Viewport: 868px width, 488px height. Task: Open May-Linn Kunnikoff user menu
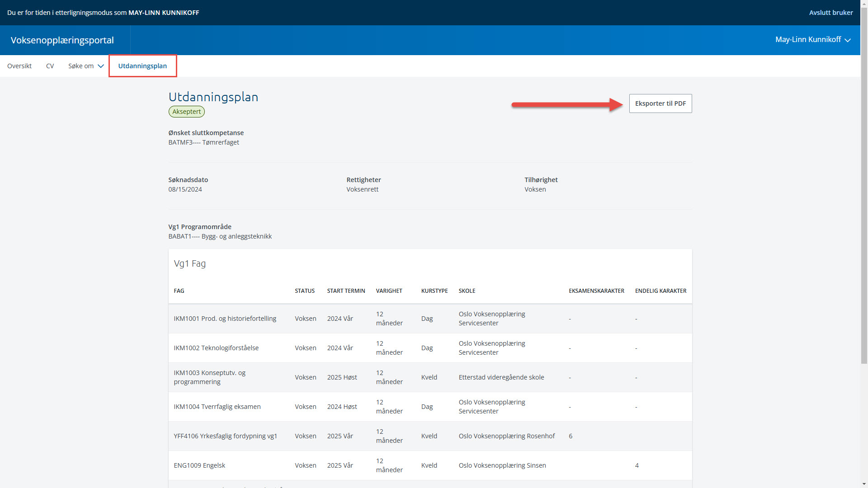click(808, 40)
